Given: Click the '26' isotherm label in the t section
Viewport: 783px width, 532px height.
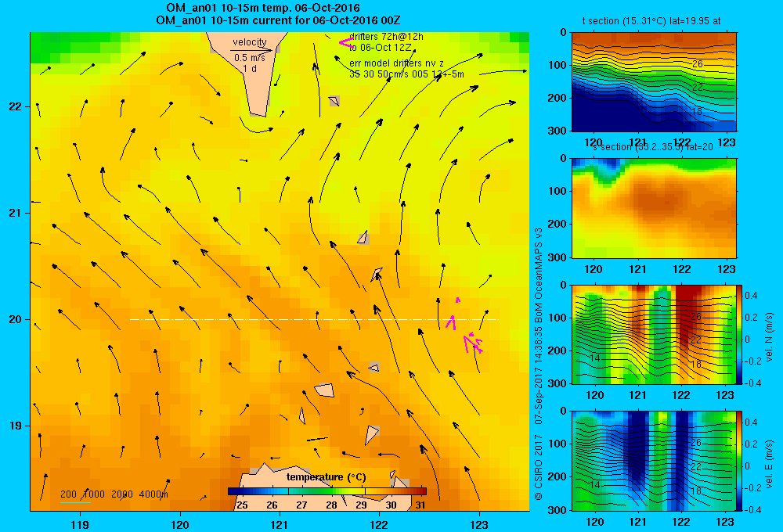Looking at the screenshot, I should point(698,64).
